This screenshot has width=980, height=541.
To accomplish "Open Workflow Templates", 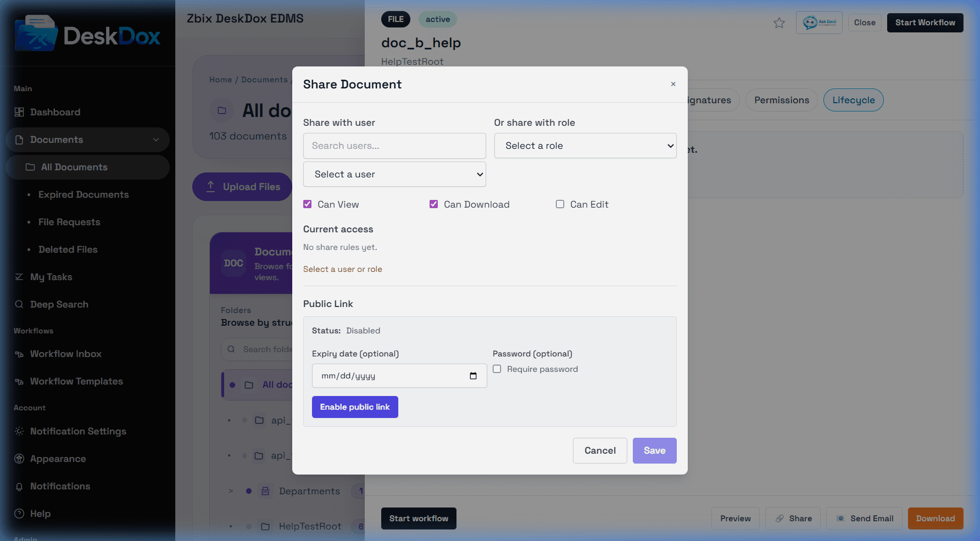I will click(x=76, y=381).
